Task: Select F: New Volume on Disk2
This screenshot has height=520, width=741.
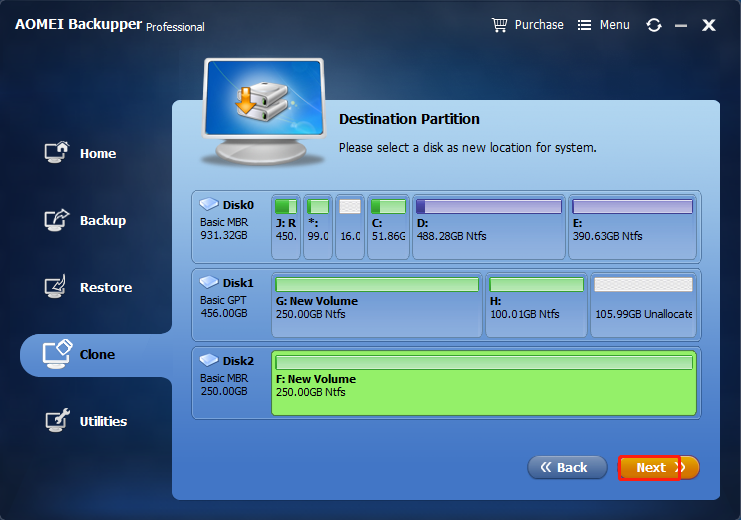Action: tap(484, 383)
